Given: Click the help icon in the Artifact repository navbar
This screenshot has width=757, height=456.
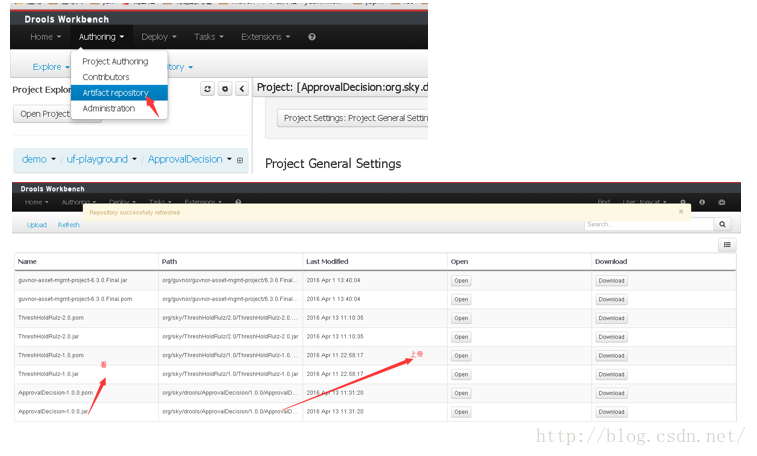Looking at the screenshot, I should click(x=238, y=202).
